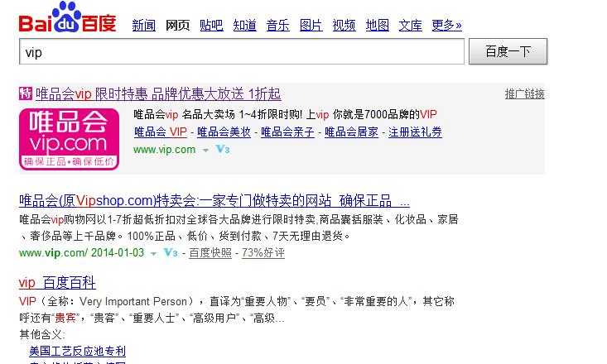Open the 注册送礼券 sublink
Viewport: 607px width, 364px height.
coord(415,132)
